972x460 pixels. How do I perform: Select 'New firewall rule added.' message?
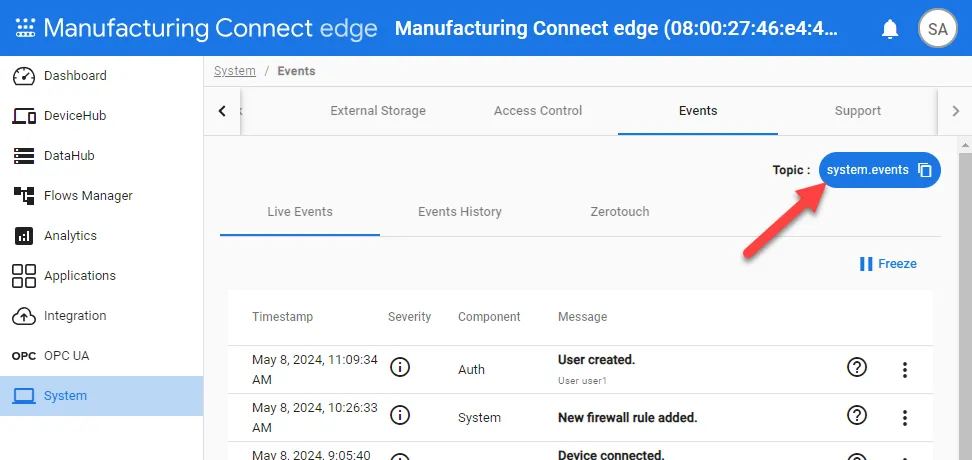point(627,418)
